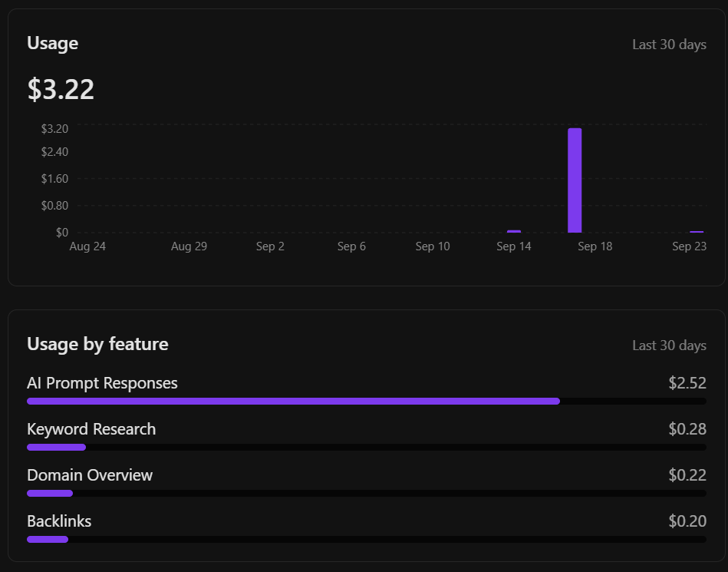728x572 pixels.
Task: Click the Domain Overview progress bar
Action: pyautogui.click(x=367, y=493)
